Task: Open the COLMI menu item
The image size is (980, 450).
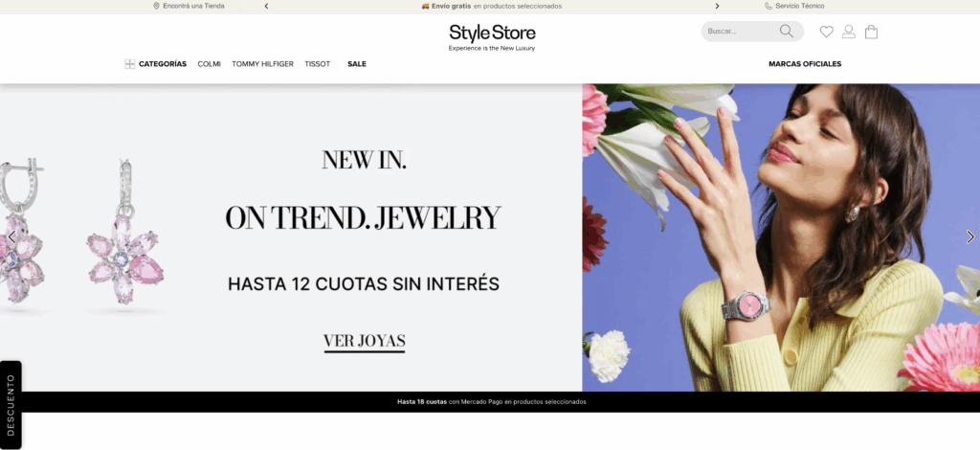Action: (x=209, y=64)
